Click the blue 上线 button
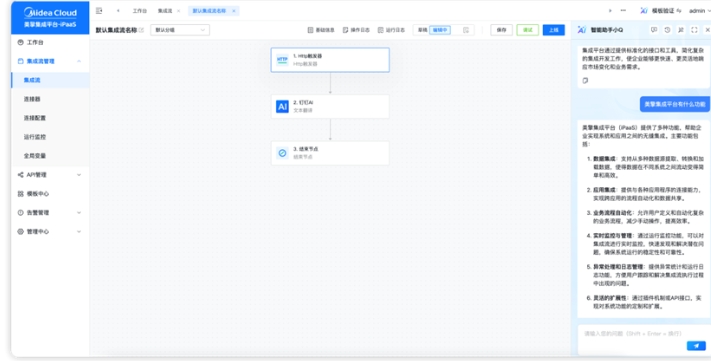Image resolution: width=711 pixels, height=361 pixels. click(x=554, y=30)
